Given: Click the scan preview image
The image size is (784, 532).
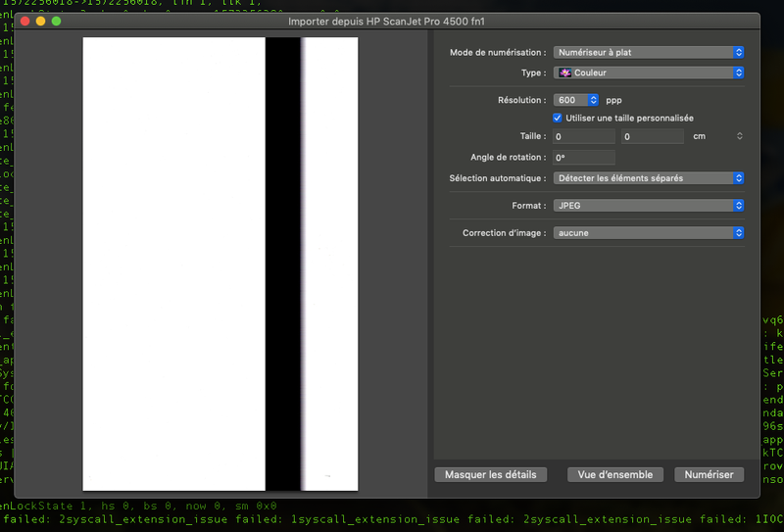Looking at the screenshot, I should pyautogui.click(x=220, y=264).
